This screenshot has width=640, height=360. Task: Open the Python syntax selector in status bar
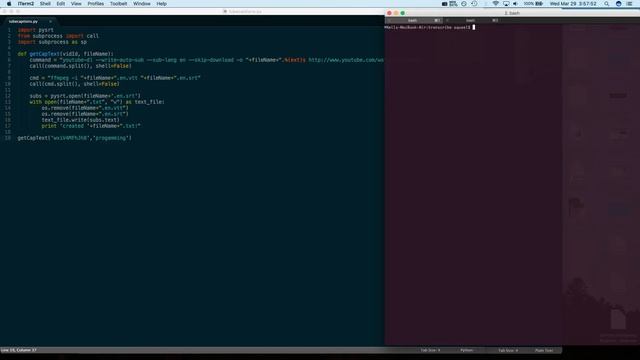(467, 350)
